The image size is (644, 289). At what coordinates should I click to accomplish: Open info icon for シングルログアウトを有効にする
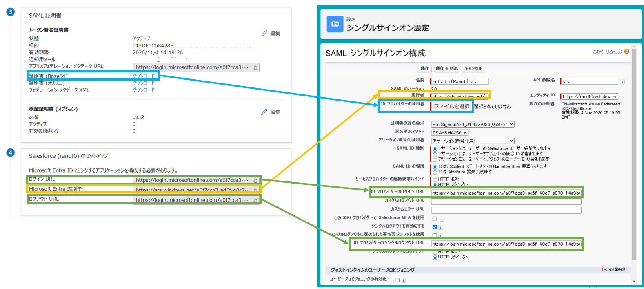click(x=441, y=228)
